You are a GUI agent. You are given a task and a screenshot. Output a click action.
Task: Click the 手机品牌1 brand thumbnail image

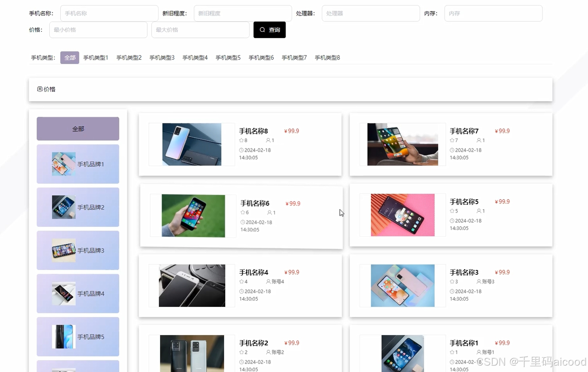coord(64,164)
